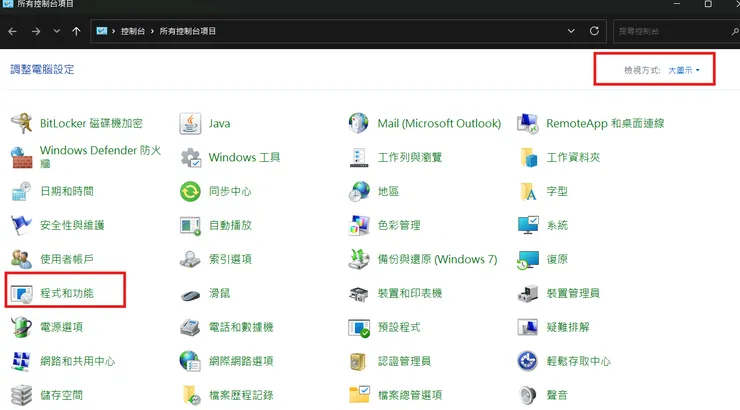Screen dimensions: 740x410
Task: Open 安全性與維護 flag icon
Action: click(22, 226)
